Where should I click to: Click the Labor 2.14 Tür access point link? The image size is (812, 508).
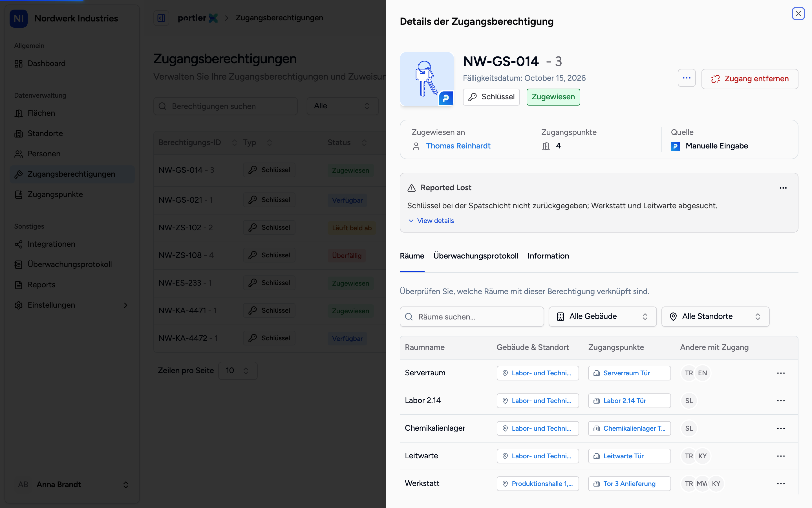(x=630, y=401)
